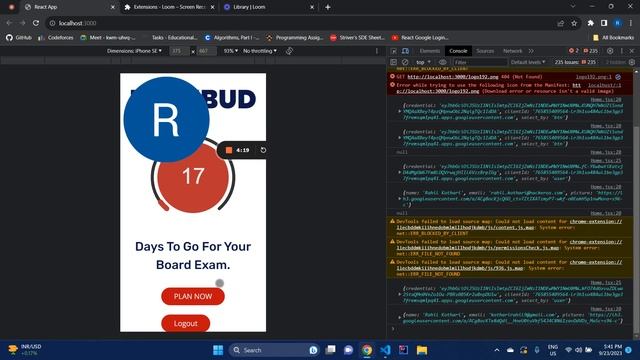Switch to Chrome in the taskbar
Image resolution: width=640 pixels, height=360 pixels.
(367, 350)
